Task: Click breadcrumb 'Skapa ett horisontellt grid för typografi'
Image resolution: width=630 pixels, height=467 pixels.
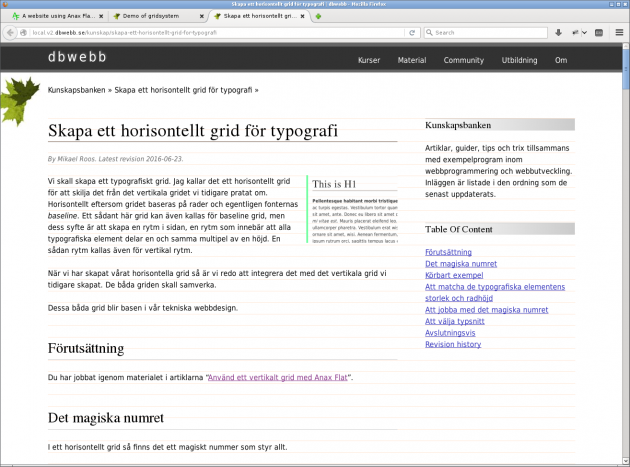Action: click(x=183, y=90)
